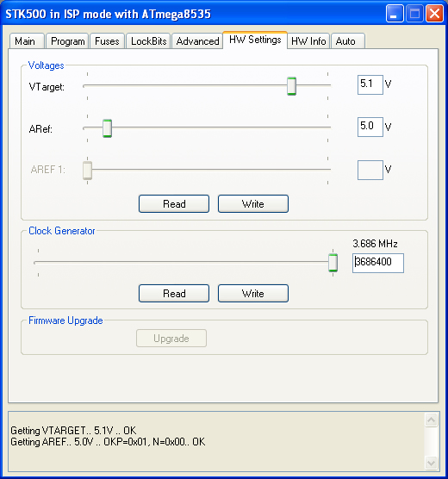This screenshot has height=479, width=448.
Task: Write the Clock Generator frequency
Action: tap(253, 293)
